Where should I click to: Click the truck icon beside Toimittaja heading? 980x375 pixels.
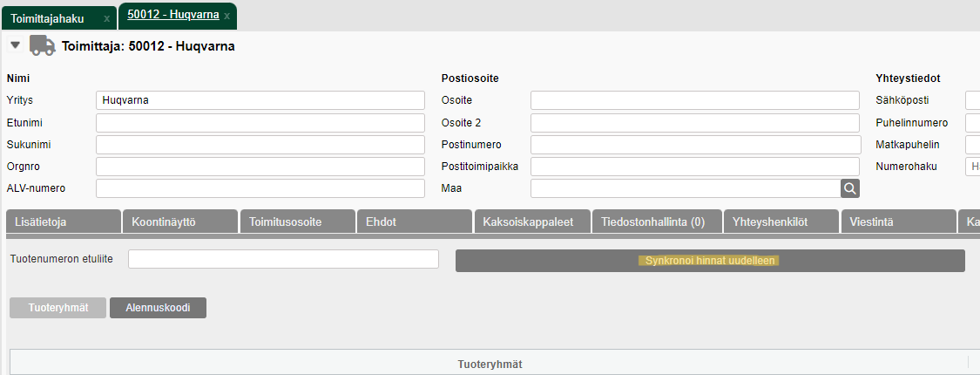(42, 45)
